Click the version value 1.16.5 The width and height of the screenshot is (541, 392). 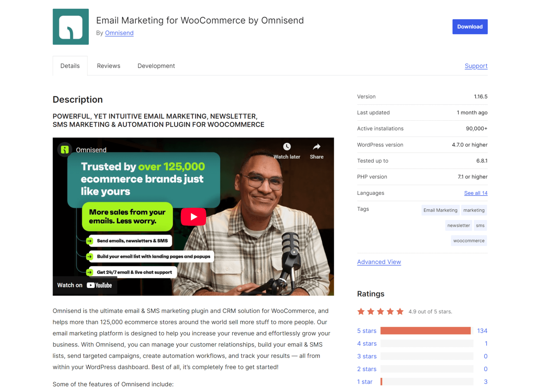tap(480, 97)
